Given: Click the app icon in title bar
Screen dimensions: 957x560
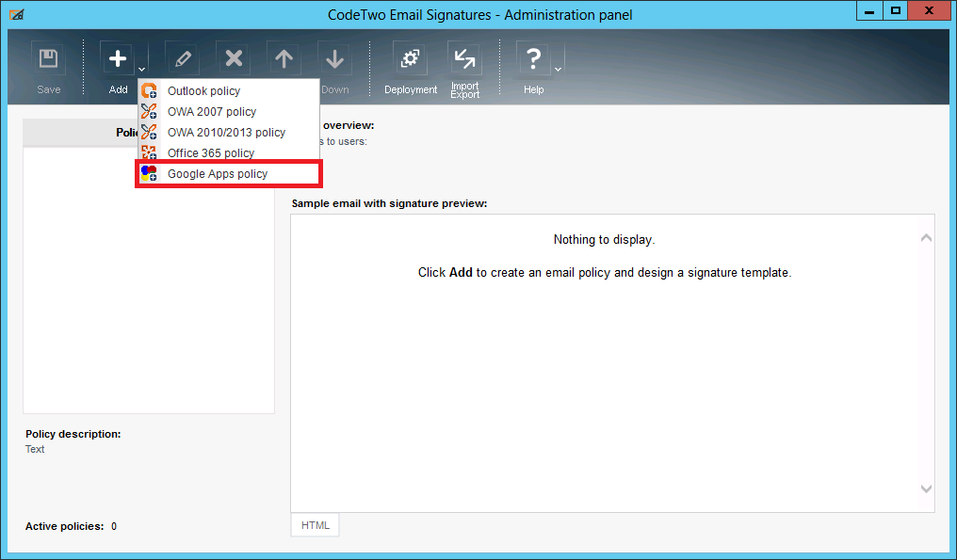Looking at the screenshot, I should click(x=17, y=15).
